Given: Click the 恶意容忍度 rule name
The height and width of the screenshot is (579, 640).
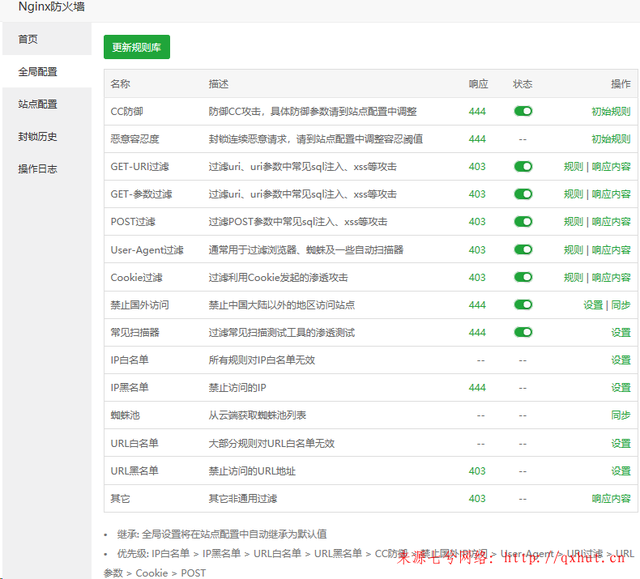Looking at the screenshot, I should click(x=135, y=139).
